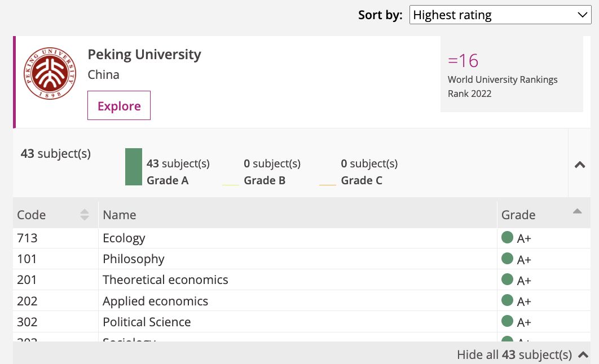Image resolution: width=599 pixels, height=364 pixels.
Task: Click green dot for Political Science
Action: tap(507, 321)
